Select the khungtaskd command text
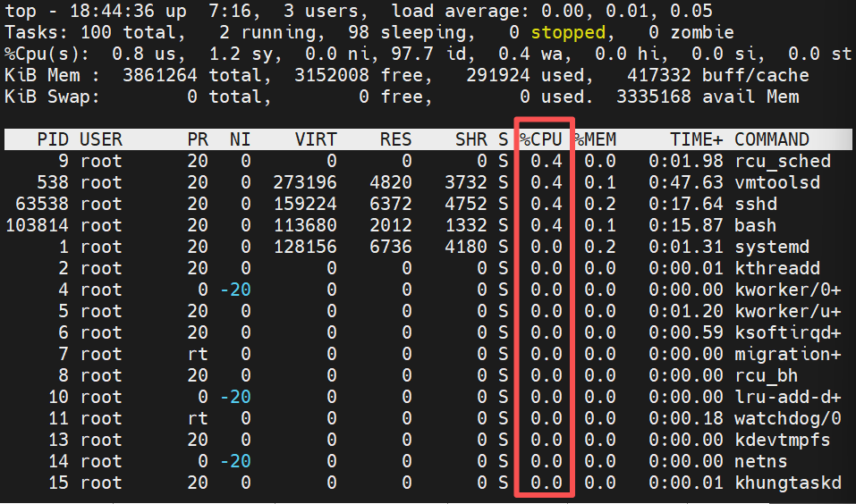Screen dimensions: 856x504 coord(788,483)
